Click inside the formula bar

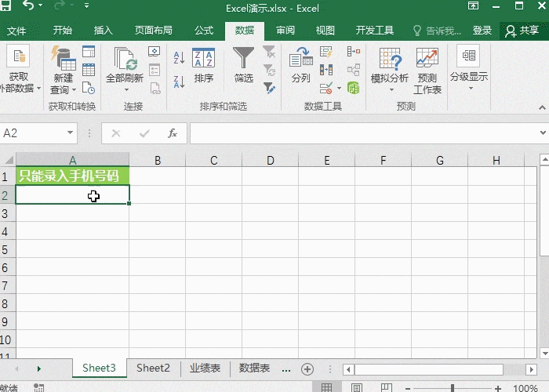(363, 133)
